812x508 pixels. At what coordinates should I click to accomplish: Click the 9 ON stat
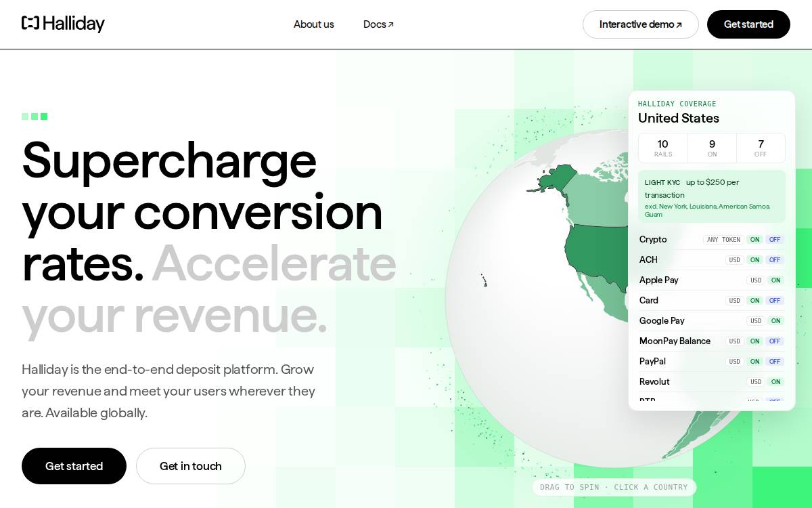[712, 148]
